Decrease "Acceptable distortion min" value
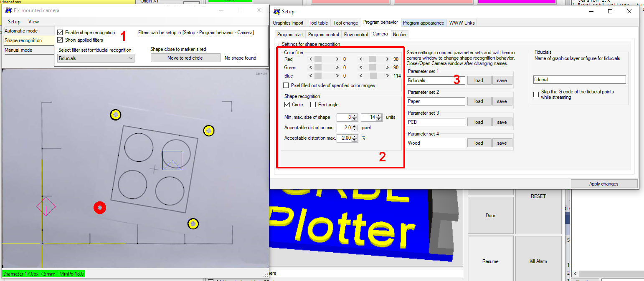 click(x=354, y=129)
